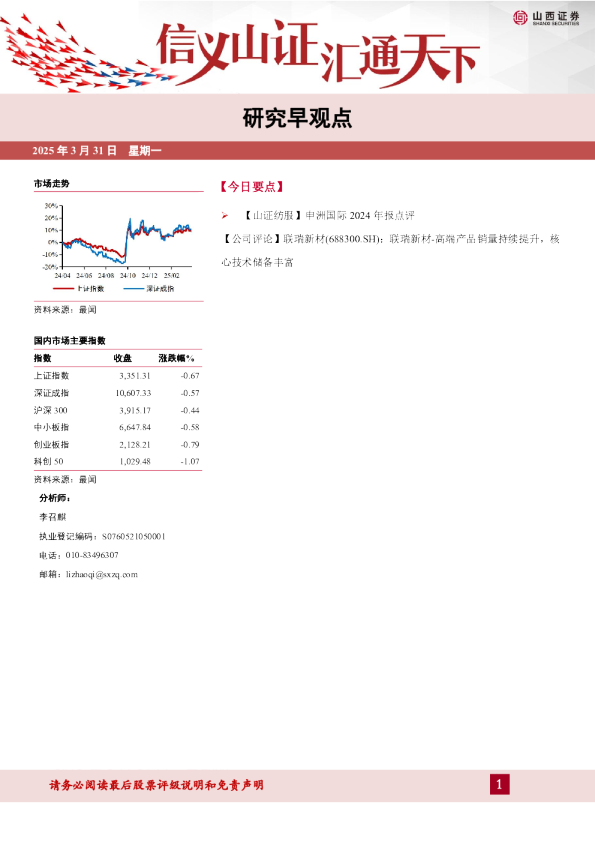Click the date 2025 年 3 月 31 日
This screenshot has height=842, width=595.
[x=74, y=151]
